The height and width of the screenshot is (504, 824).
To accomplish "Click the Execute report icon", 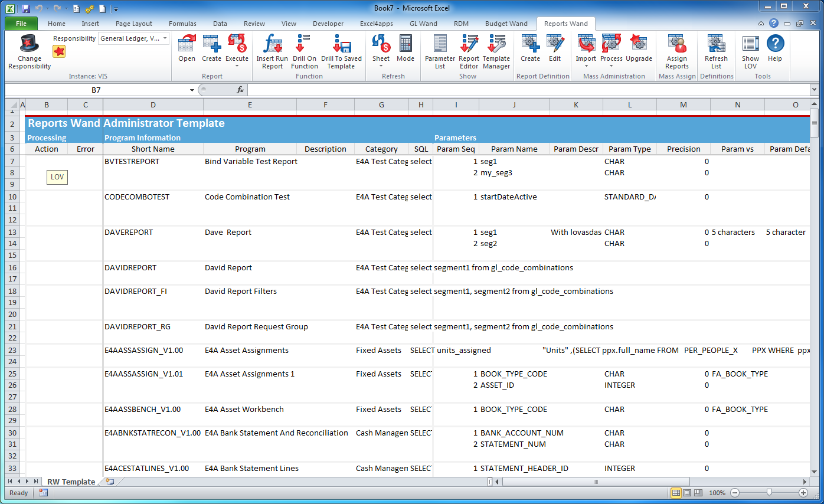I will (237, 44).
